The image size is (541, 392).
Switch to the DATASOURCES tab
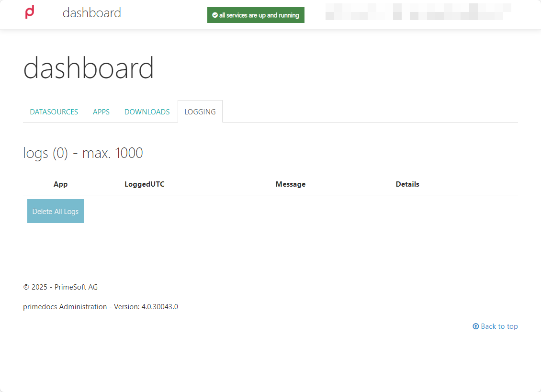(54, 112)
